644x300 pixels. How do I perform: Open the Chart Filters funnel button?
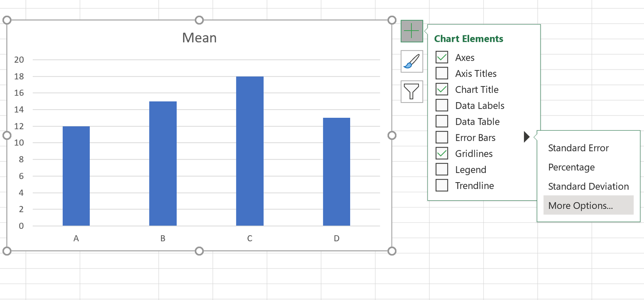[412, 92]
